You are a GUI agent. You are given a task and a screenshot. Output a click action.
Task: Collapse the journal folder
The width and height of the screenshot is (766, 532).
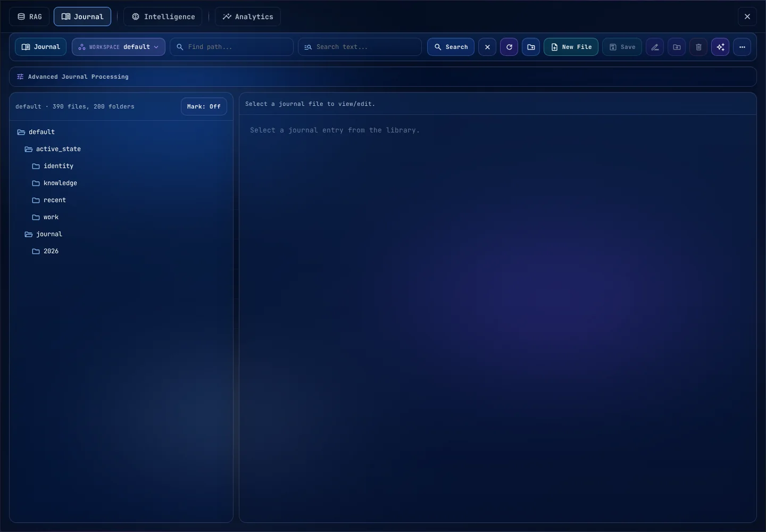tap(121, 234)
